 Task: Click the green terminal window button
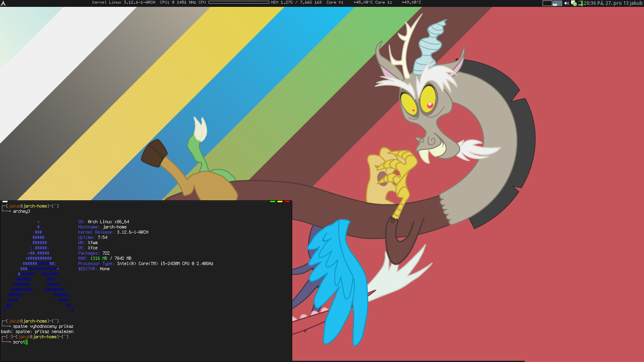tap(272, 202)
